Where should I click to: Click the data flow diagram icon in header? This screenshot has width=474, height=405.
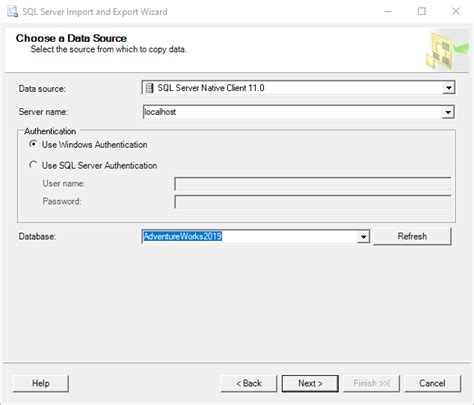(446, 50)
